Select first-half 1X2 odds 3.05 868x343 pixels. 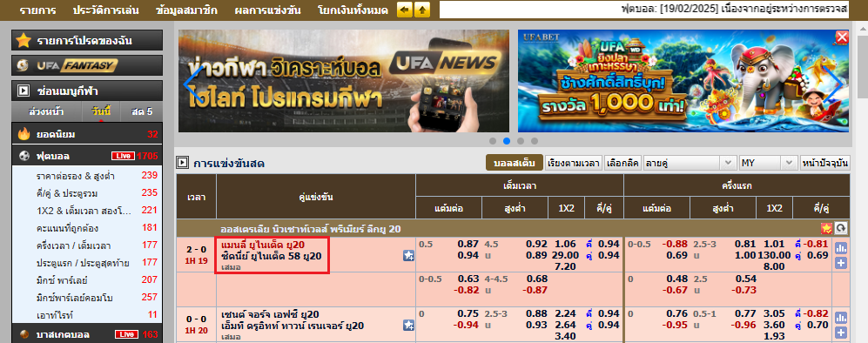pyautogui.click(x=775, y=314)
